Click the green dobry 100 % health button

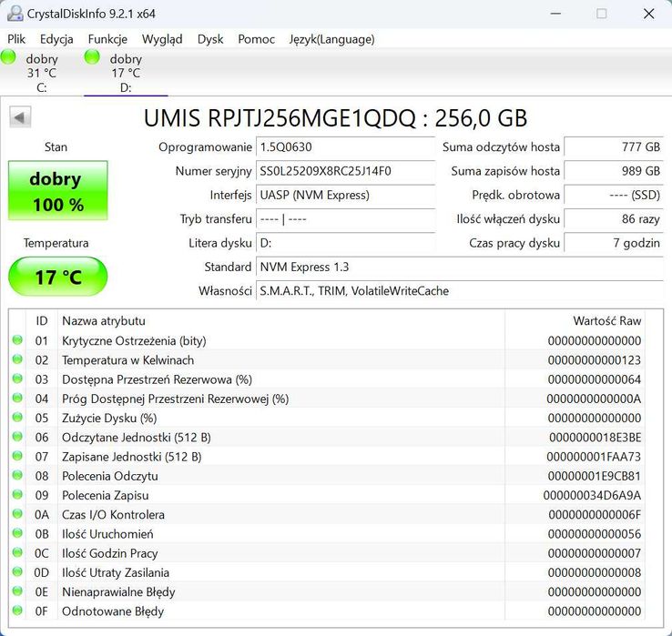58,190
